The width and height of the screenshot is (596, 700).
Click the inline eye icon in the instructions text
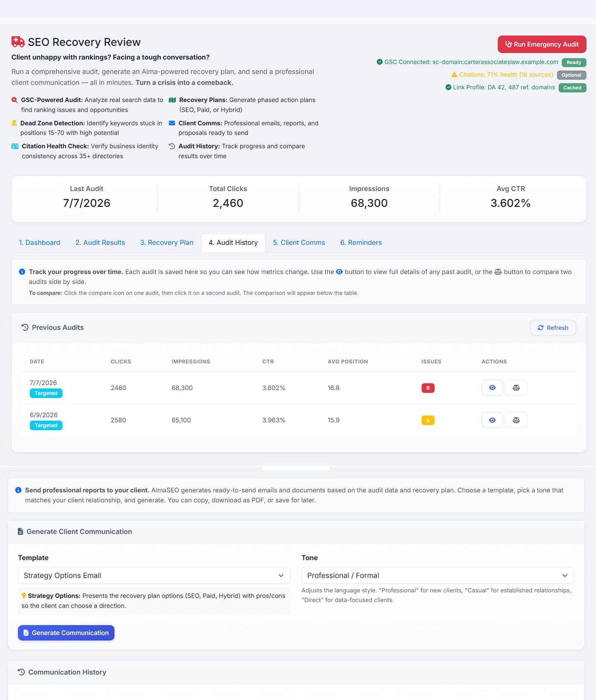[x=339, y=272]
